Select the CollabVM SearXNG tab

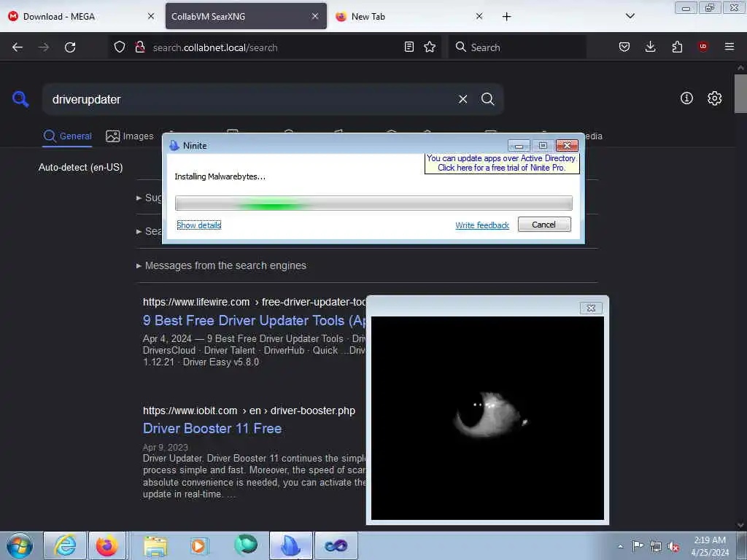point(246,16)
